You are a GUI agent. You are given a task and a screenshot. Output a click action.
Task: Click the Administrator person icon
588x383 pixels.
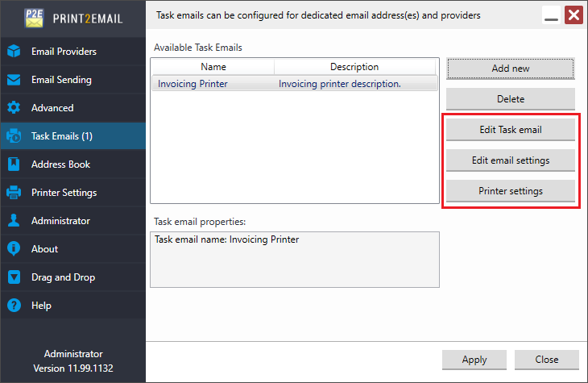click(14, 220)
